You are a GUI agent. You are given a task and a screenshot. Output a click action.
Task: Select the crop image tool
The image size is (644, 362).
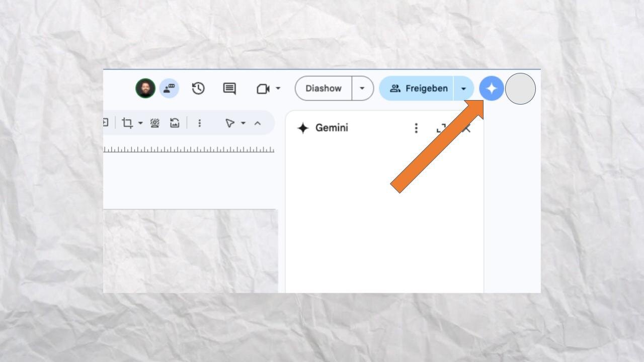(x=127, y=123)
